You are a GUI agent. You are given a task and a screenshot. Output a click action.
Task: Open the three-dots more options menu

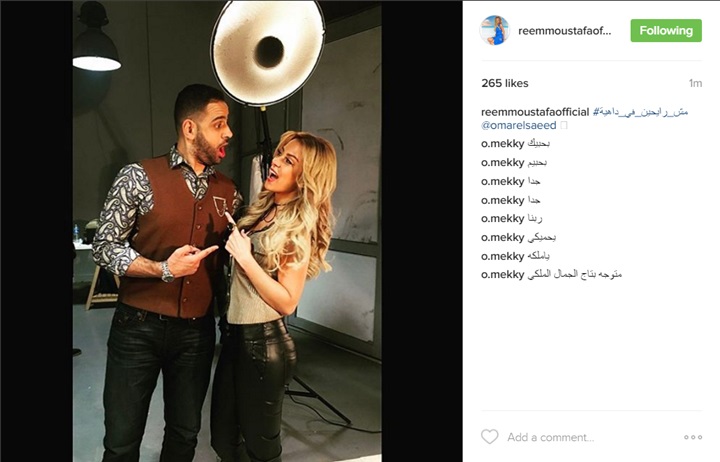point(693,437)
